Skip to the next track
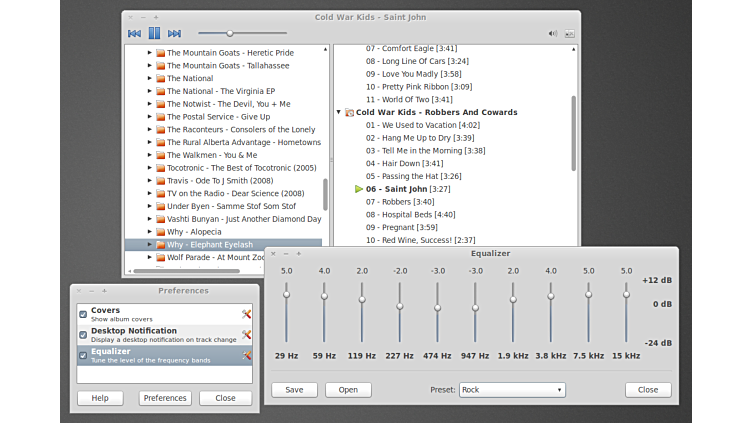The width and height of the screenshot is (752, 423). 175,33
